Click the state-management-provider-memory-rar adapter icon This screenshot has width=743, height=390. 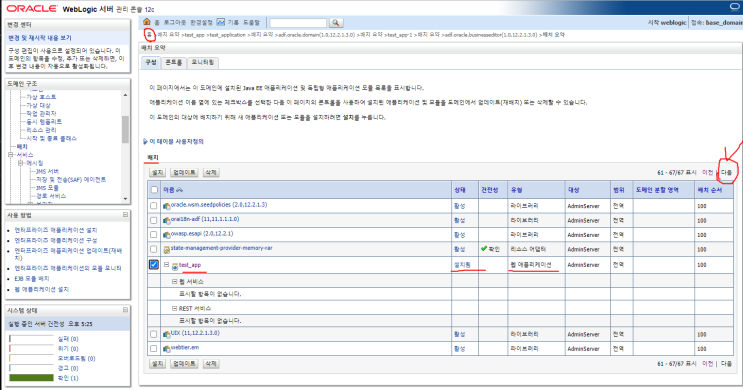(167, 249)
